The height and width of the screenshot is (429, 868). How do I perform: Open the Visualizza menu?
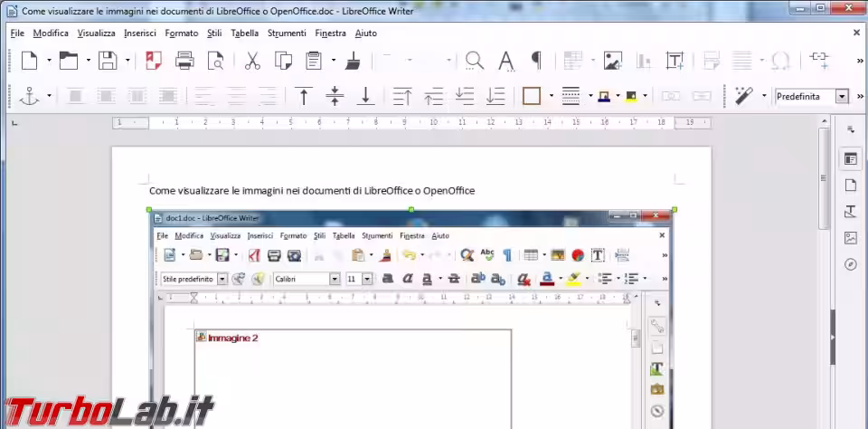coord(97,33)
